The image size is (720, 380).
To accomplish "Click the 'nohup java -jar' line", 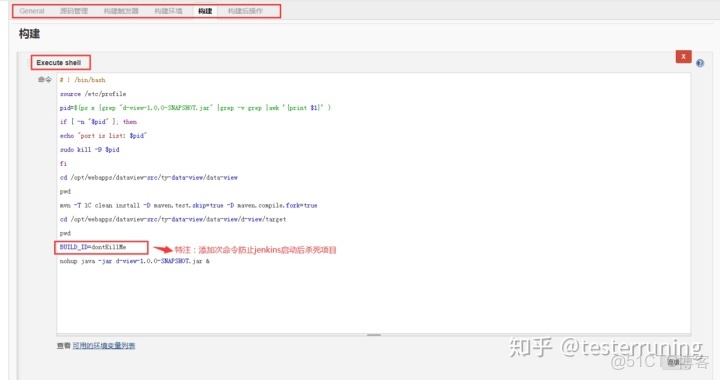I will tap(135, 261).
